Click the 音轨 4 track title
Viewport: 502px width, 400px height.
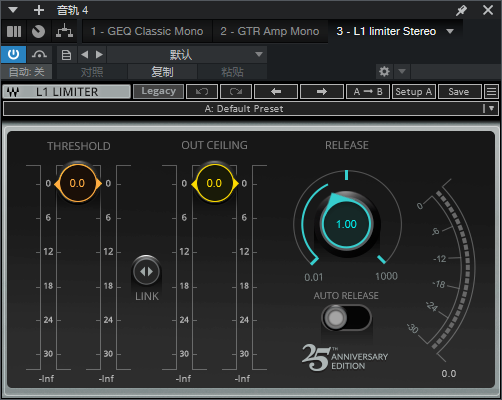[72, 10]
